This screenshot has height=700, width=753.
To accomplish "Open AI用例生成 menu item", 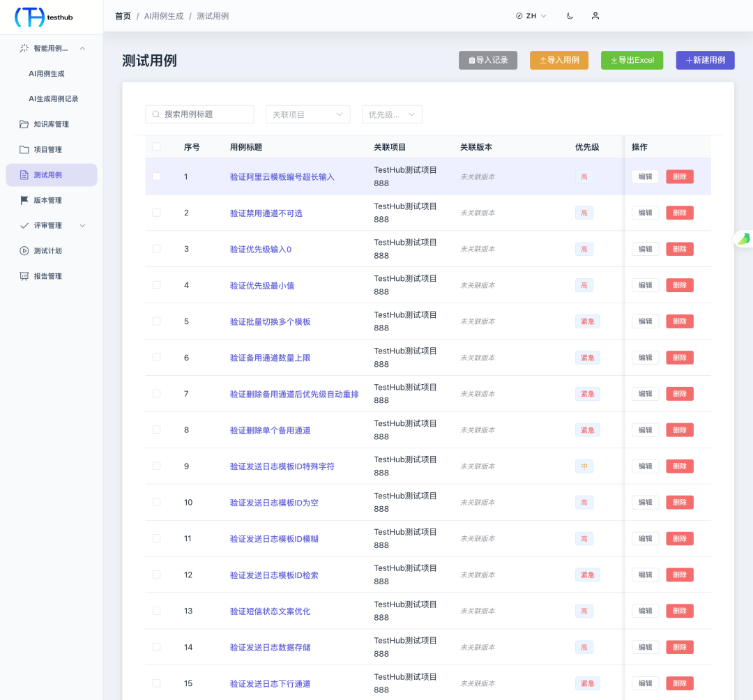I will tap(47, 73).
